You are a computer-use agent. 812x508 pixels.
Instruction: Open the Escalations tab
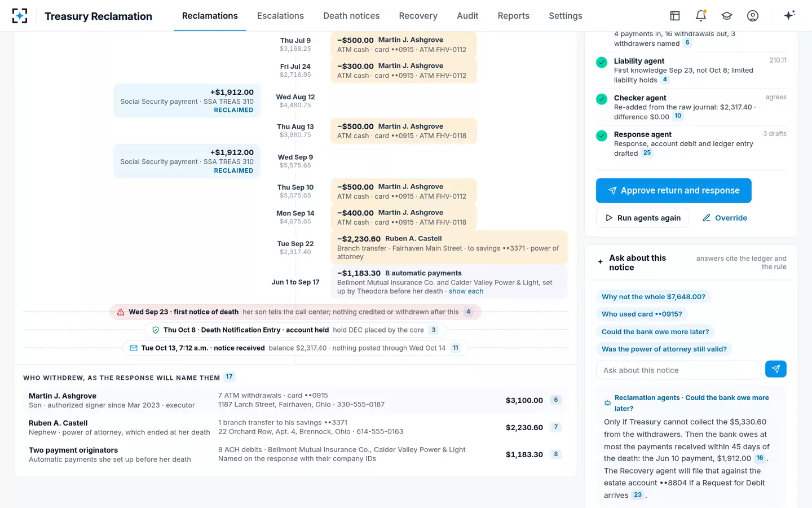(280, 16)
